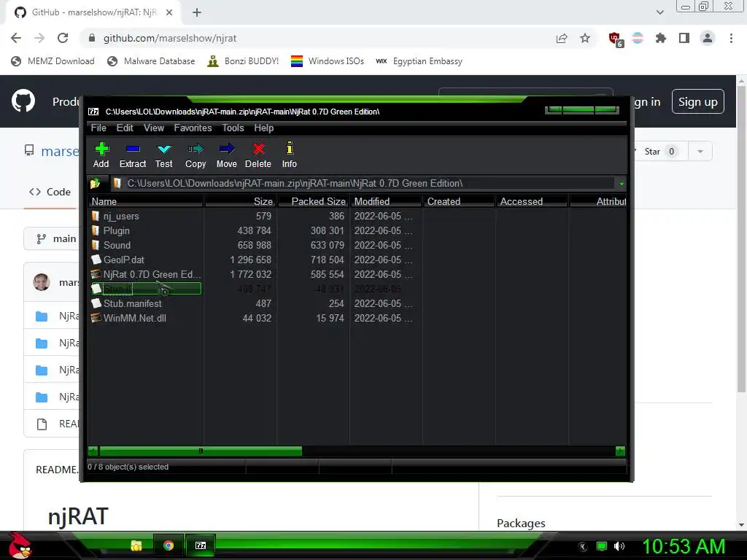Click the up-folder icon beside address bar
Screen dimensions: 747x560
pos(96,183)
